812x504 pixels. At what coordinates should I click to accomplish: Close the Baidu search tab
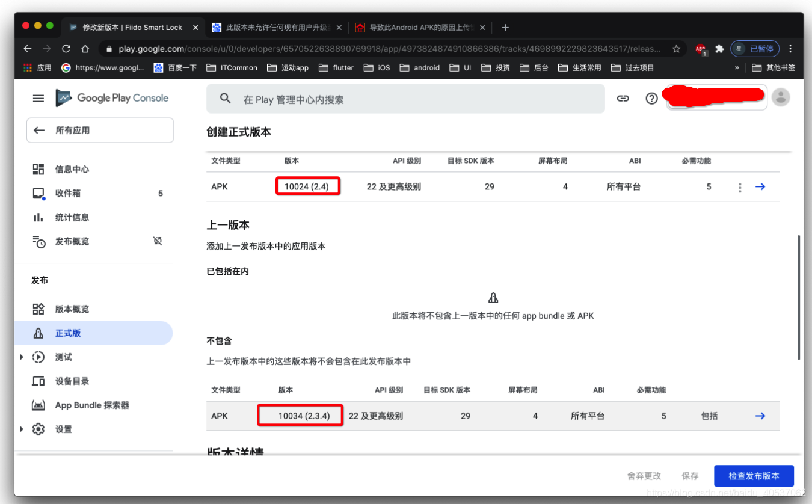tap(339, 28)
